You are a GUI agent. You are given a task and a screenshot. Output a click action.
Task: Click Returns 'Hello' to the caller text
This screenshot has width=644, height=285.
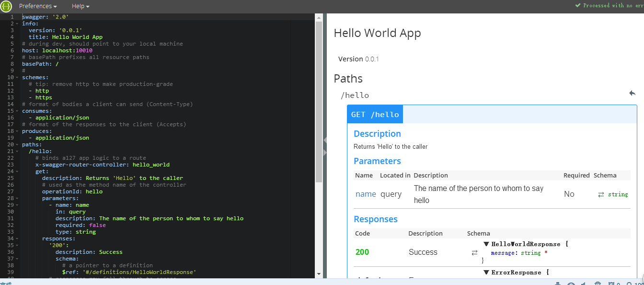click(391, 147)
